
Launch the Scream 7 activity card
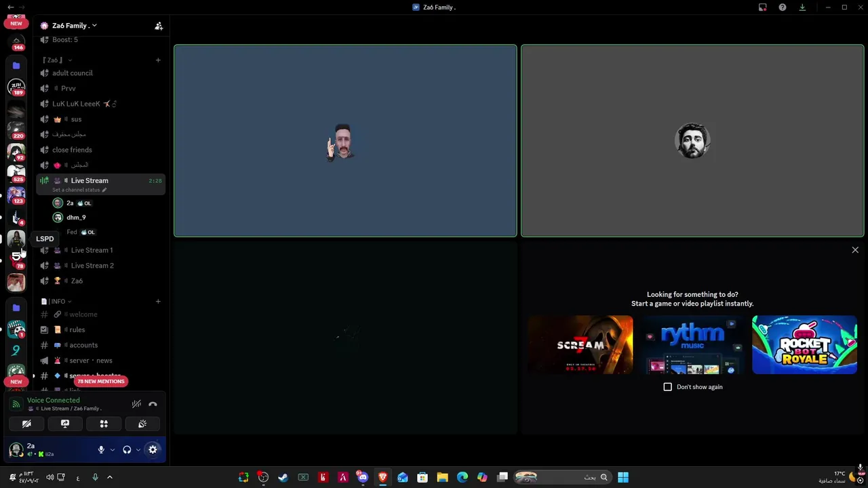pos(580,345)
